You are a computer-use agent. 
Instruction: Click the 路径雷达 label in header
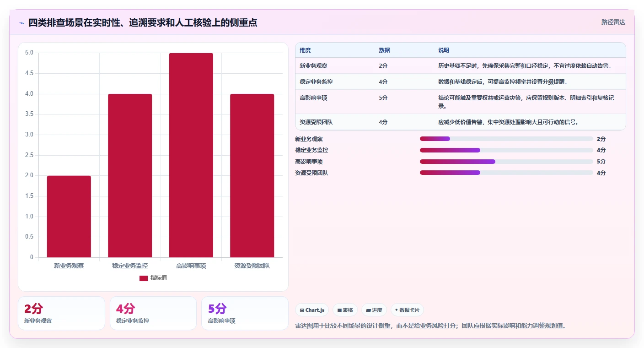coord(613,22)
